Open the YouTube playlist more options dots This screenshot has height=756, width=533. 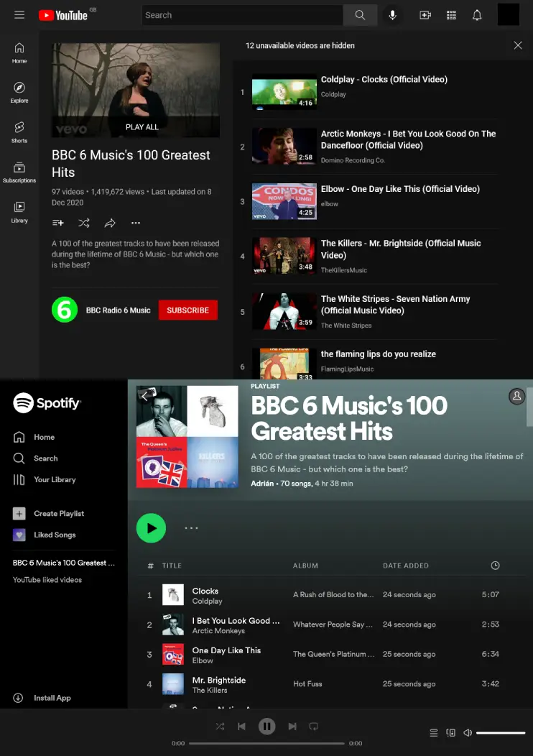point(136,223)
